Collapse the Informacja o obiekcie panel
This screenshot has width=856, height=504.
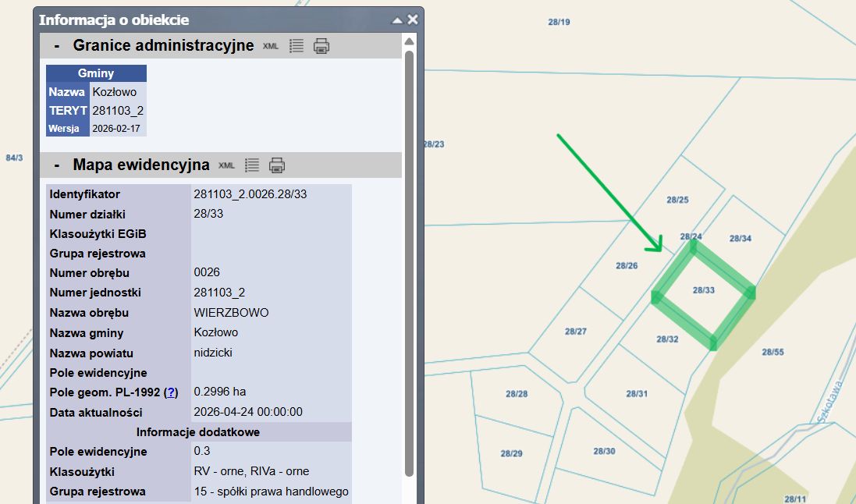click(x=399, y=20)
